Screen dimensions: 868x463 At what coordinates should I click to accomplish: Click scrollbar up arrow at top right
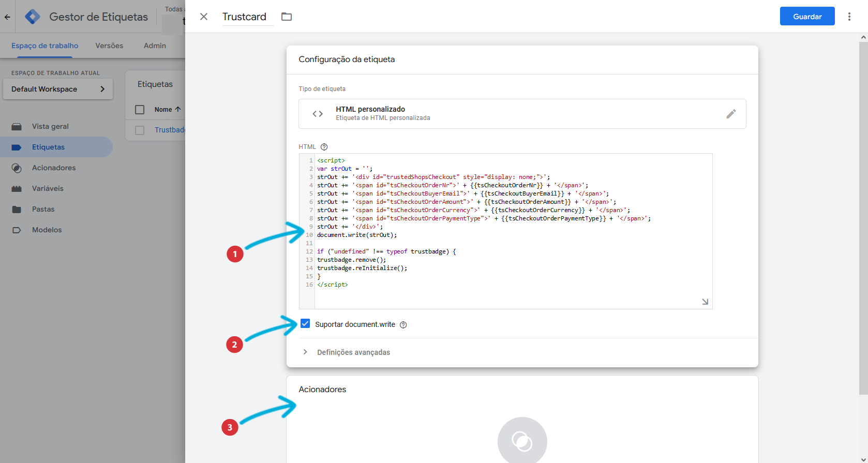click(863, 37)
